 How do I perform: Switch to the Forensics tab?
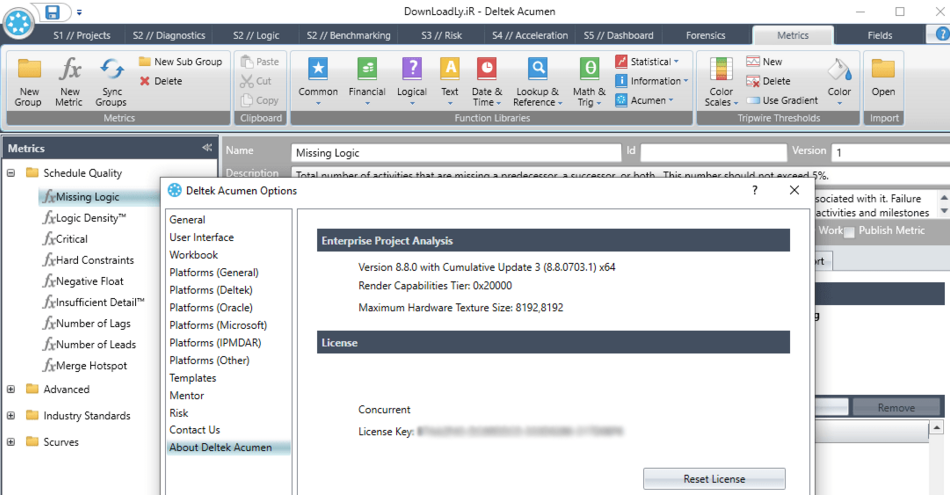(x=706, y=35)
